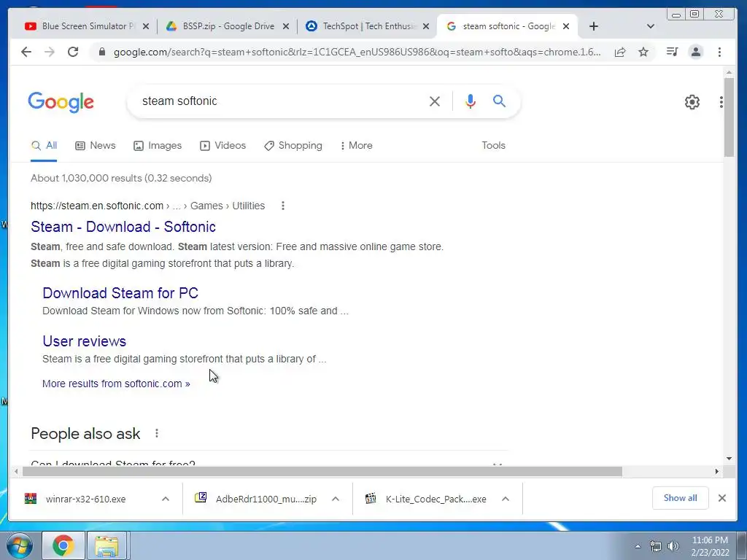This screenshot has width=747, height=560.
Task: Close the BSSP.zip Google Drive tab
Action: pyautogui.click(x=286, y=26)
